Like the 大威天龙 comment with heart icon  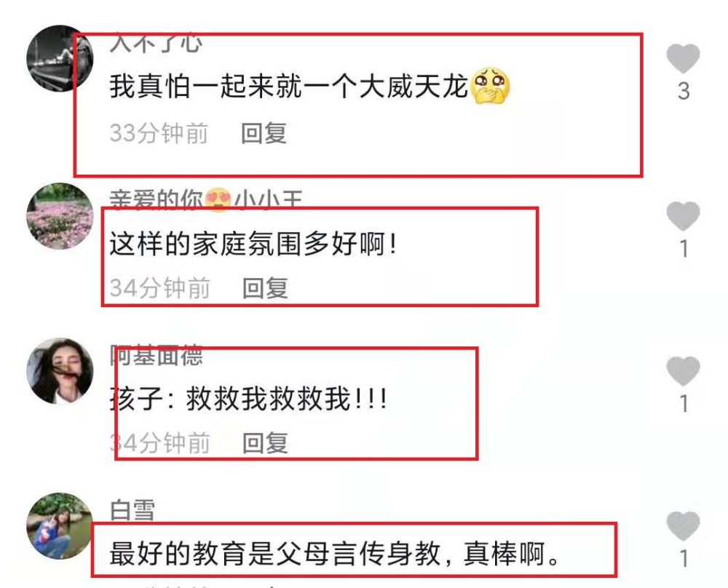point(683,58)
